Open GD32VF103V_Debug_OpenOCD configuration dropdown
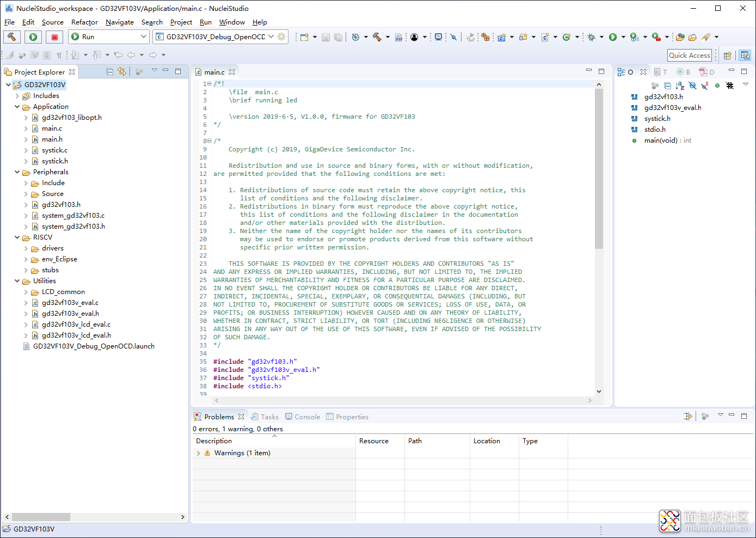 [271, 37]
